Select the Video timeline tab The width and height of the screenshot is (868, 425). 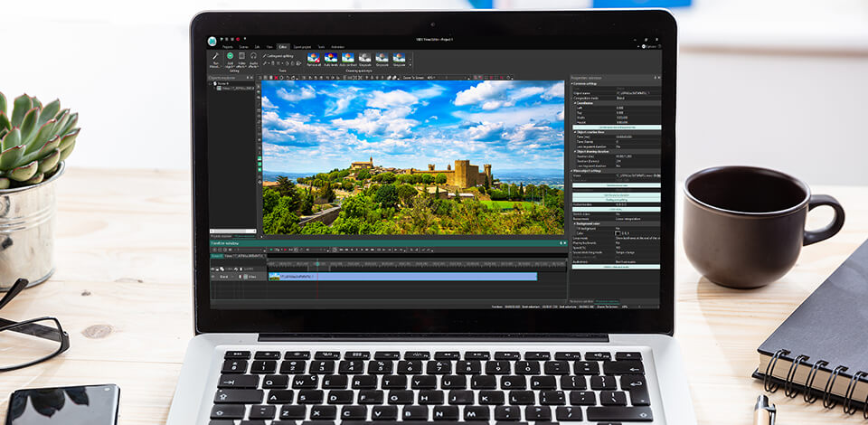(x=246, y=256)
